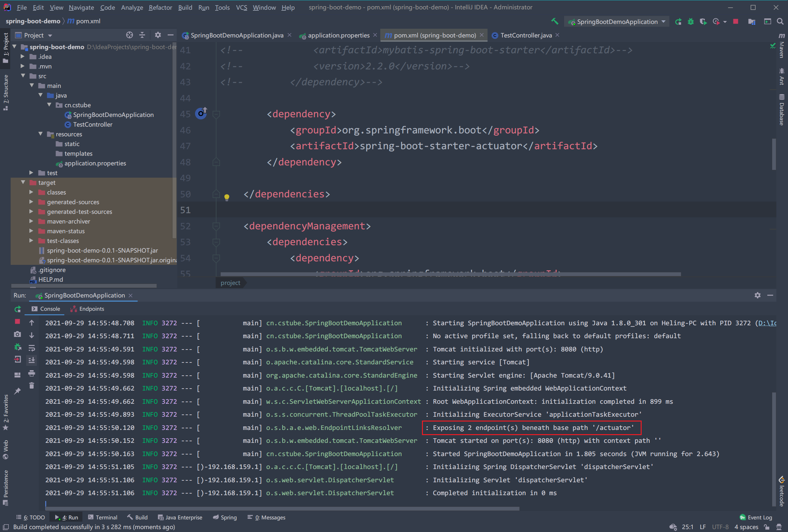
Task: Open profiler options dropdown arrow
Action: 725,22
